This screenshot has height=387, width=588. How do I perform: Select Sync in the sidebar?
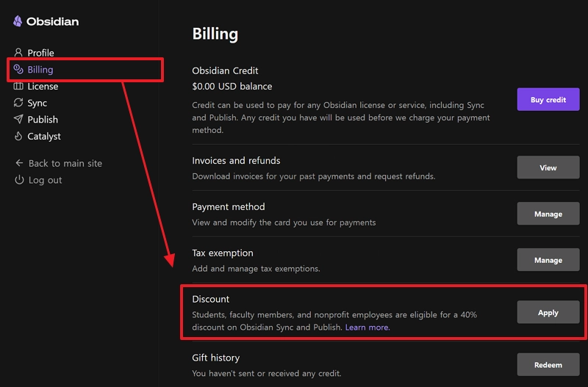(x=37, y=103)
